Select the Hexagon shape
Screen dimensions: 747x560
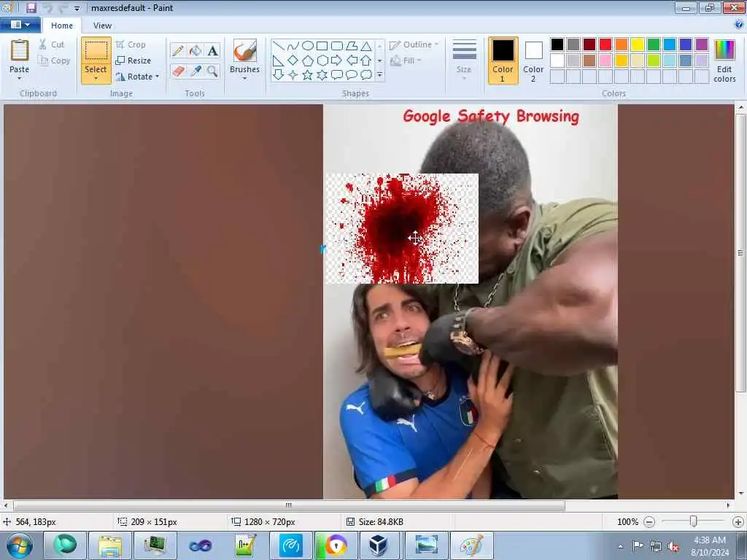(x=322, y=61)
